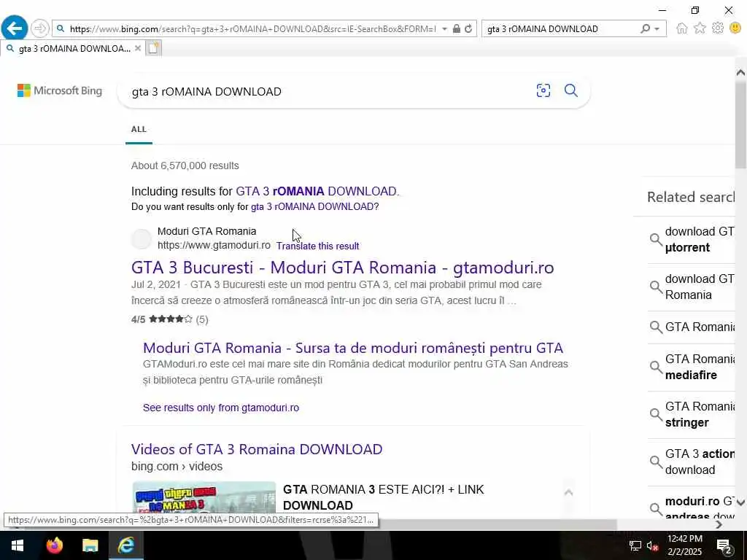Open 'GTA 3 Bucuresti - Moduri GTA Romania' result
747x560 pixels.
tap(343, 267)
